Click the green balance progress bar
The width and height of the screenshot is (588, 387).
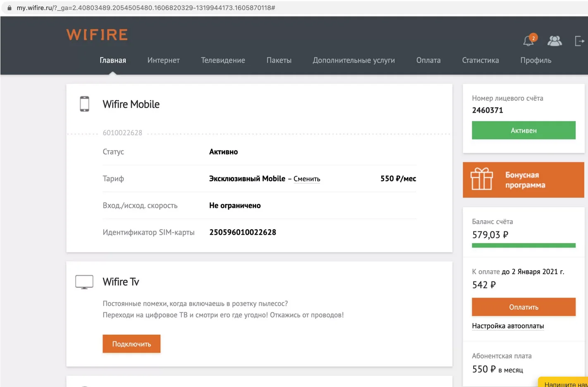(523, 245)
